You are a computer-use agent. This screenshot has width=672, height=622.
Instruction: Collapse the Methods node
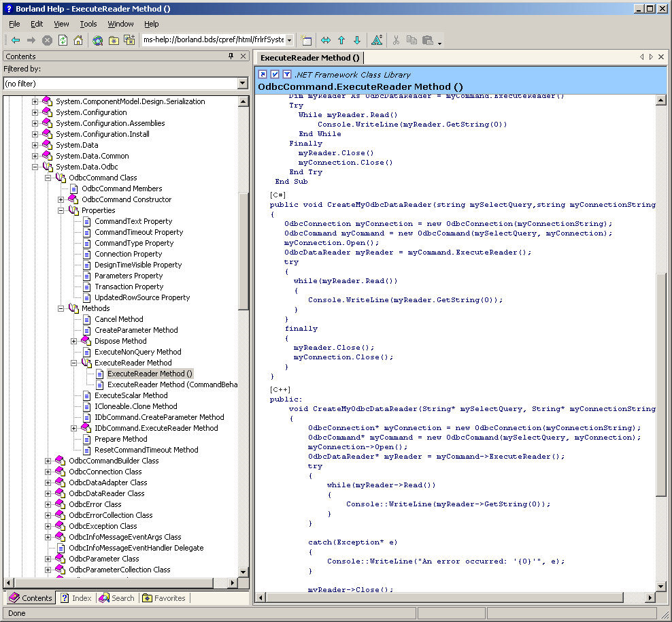click(x=61, y=308)
